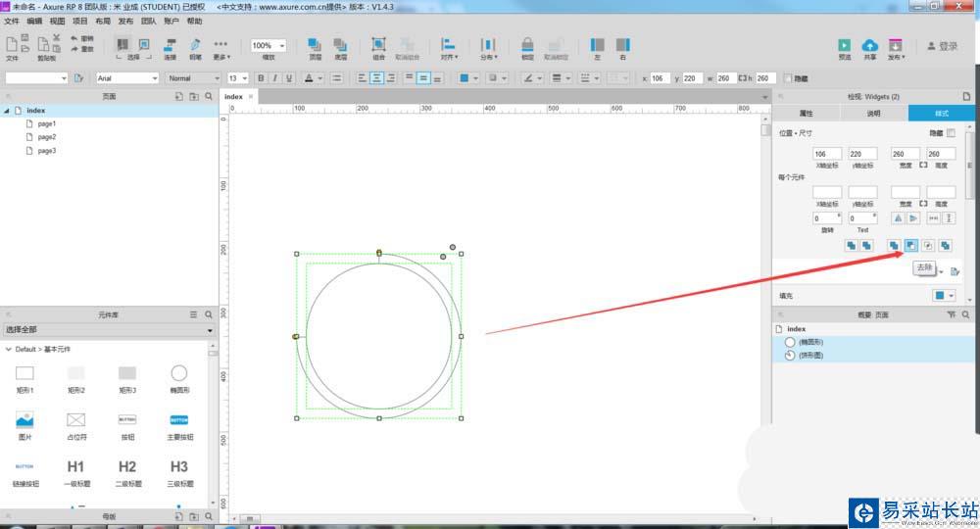Image resolution: width=980 pixels, height=529 pixels.
Task: Select the 饼形图 item in the outline
Action: click(x=810, y=355)
